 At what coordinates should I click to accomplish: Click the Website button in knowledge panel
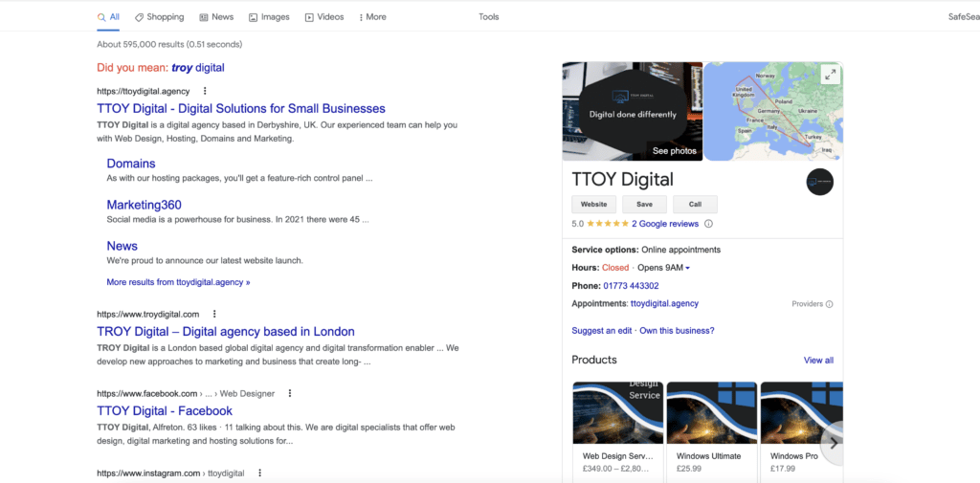tap(593, 205)
